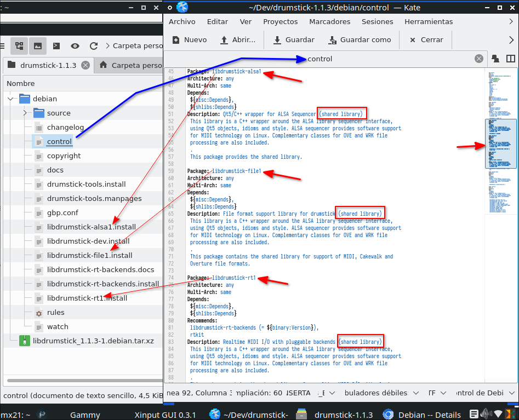Screen dimensions: 519x420
Task: Open the tabuladores débiles indentation dropdown
Action: point(381,393)
